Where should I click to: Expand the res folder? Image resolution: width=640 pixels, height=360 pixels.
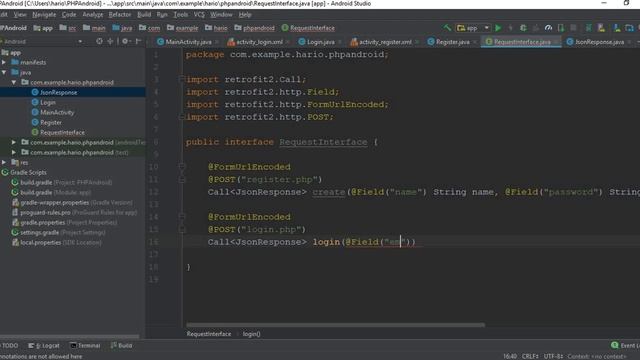pos(4,162)
